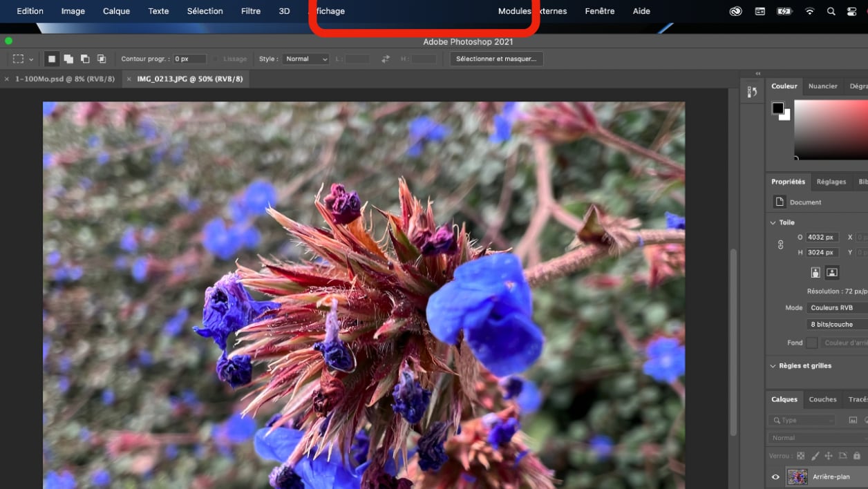Choose the Subtract from Selection icon
This screenshot has width=868, height=489.
tap(85, 59)
